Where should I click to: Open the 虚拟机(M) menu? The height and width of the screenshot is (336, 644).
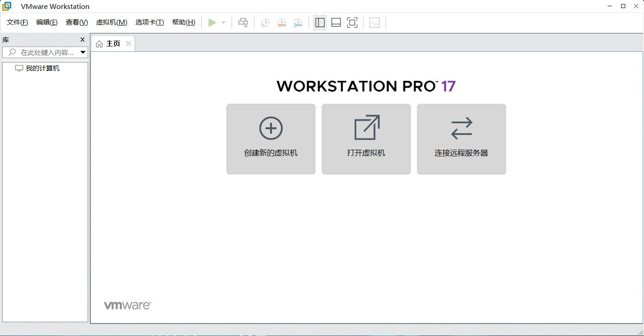(112, 22)
